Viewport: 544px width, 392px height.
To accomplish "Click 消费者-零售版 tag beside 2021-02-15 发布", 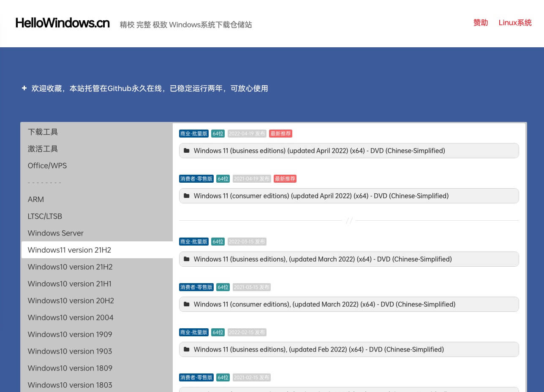I will [x=196, y=378].
